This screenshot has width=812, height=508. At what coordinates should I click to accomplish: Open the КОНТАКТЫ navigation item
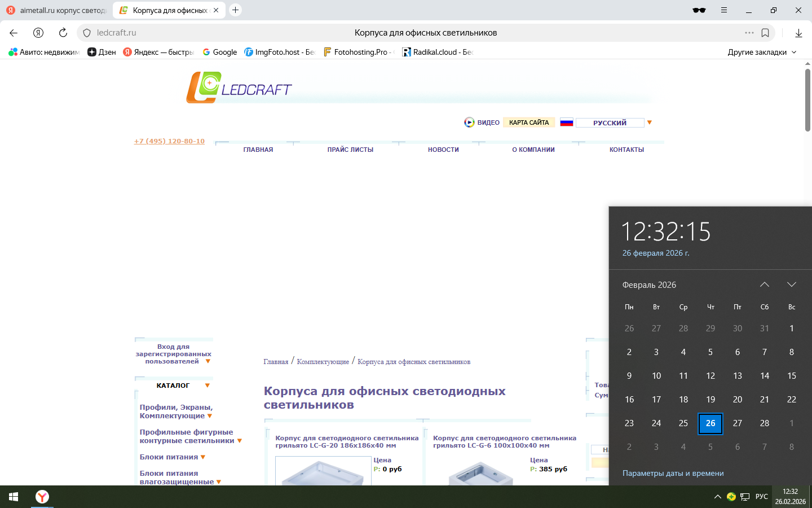point(626,150)
